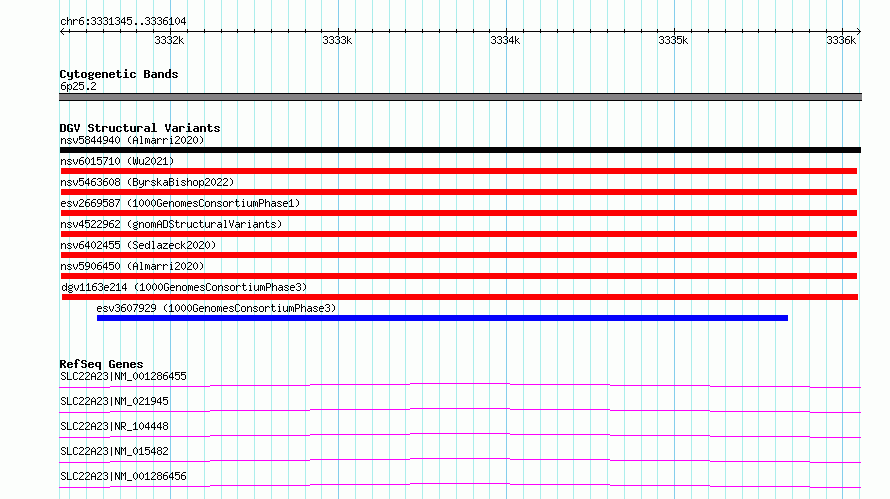The height and width of the screenshot is (499, 890).
Task: Click the magenta line under SLC22A23|NM_001286455
Action: [x=460, y=385]
